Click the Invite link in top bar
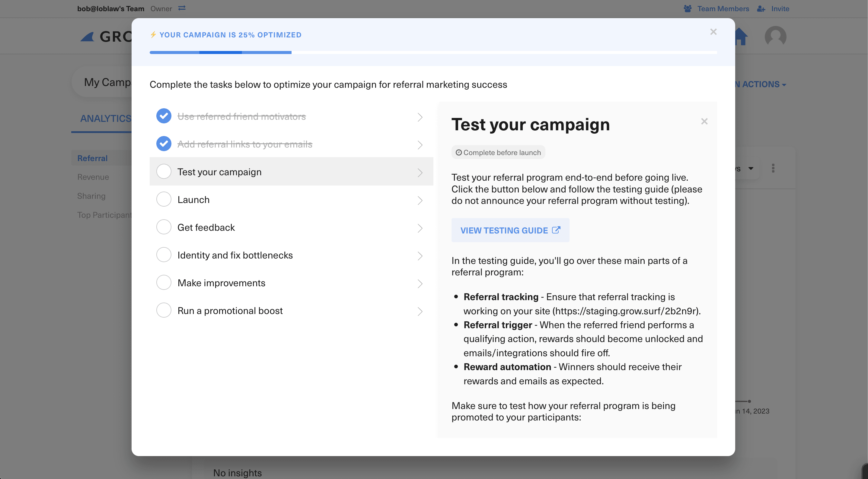This screenshot has width=868, height=479. click(x=780, y=8)
